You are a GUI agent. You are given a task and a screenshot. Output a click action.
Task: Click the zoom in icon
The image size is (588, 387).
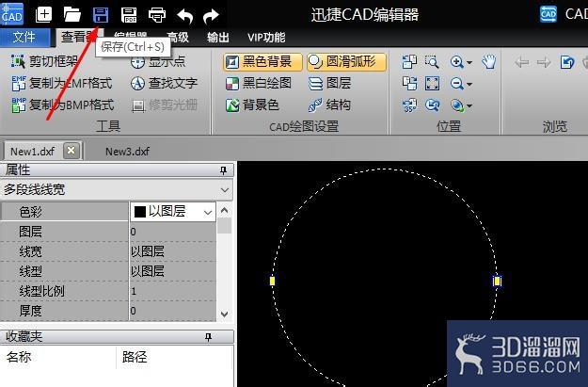pyautogui.click(x=456, y=61)
